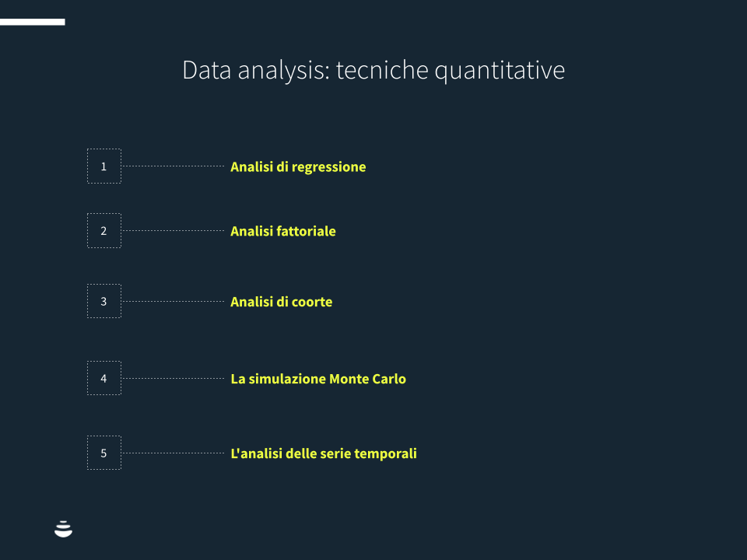Click dotted line after box number 5
This screenshot has height=560, width=747.
coord(173,453)
